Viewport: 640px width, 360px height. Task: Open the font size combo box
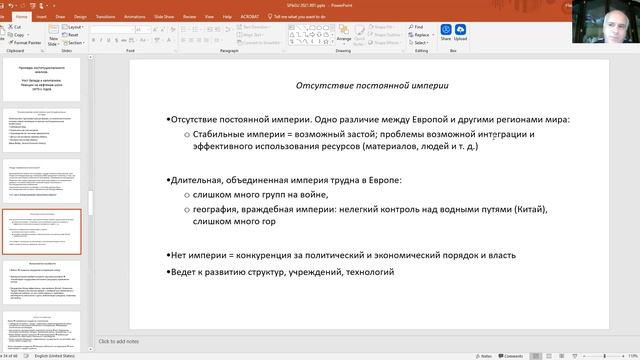(143, 30)
